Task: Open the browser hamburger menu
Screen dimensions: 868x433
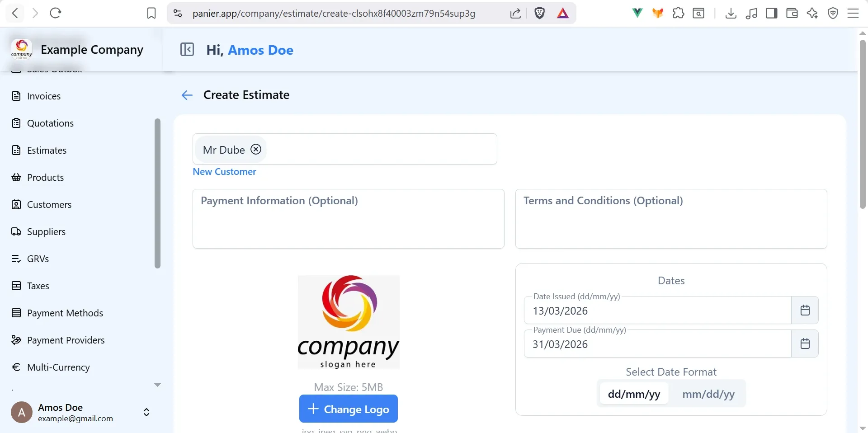Action: click(x=853, y=14)
